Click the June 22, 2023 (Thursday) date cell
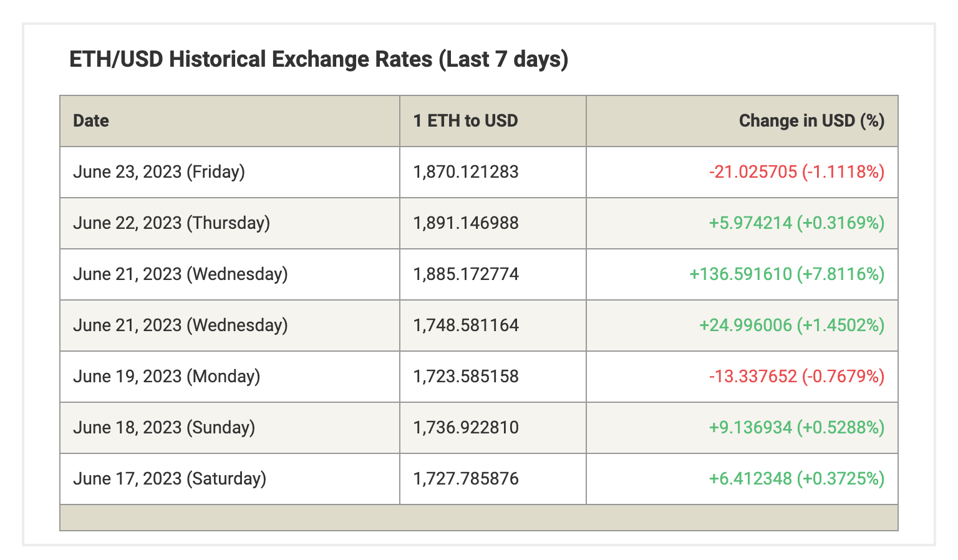The height and width of the screenshot is (560, 958). [172, 223]
